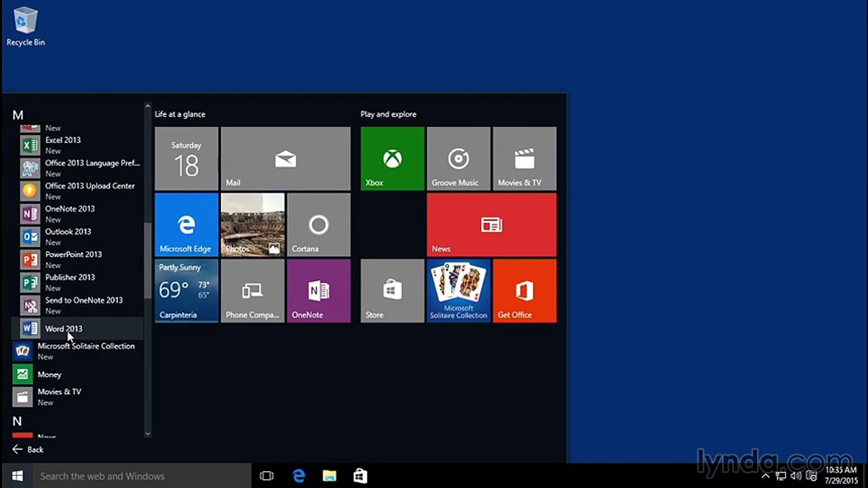The height and width of the screenshot is (488, 868).
Task: Click the N letter group header
Action: click(18, 421)
